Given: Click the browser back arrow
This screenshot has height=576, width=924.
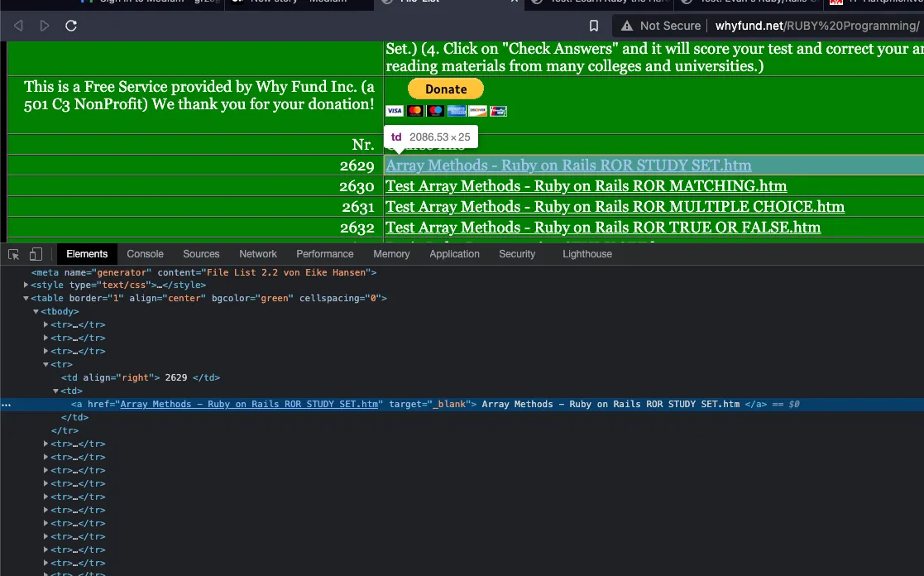Looking at the screenshot, I should pos(18,26).
